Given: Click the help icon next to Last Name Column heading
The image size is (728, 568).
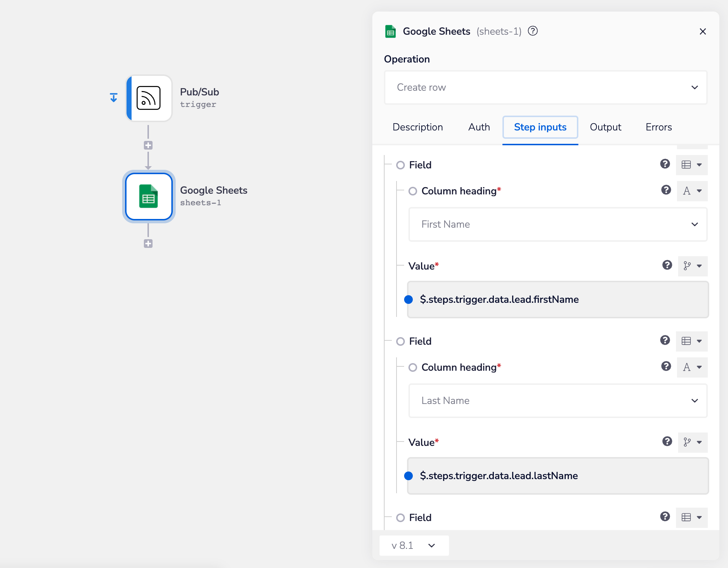Looking at the screenshot, I should pyautogui.click(x=665, y=366).
